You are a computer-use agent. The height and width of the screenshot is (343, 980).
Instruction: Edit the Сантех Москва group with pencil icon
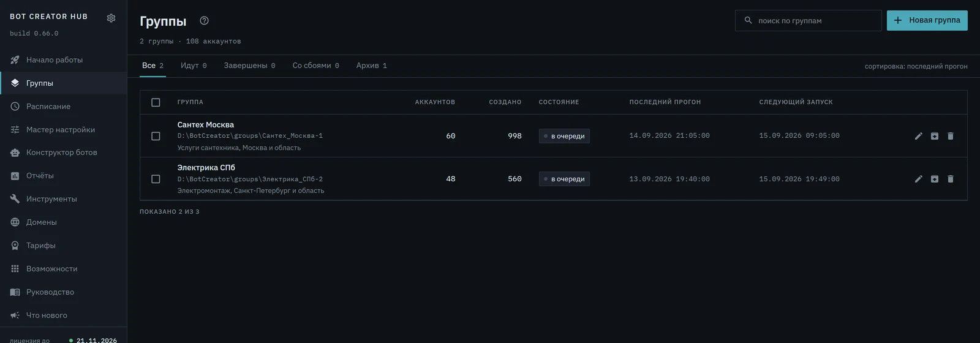[918, 136]
